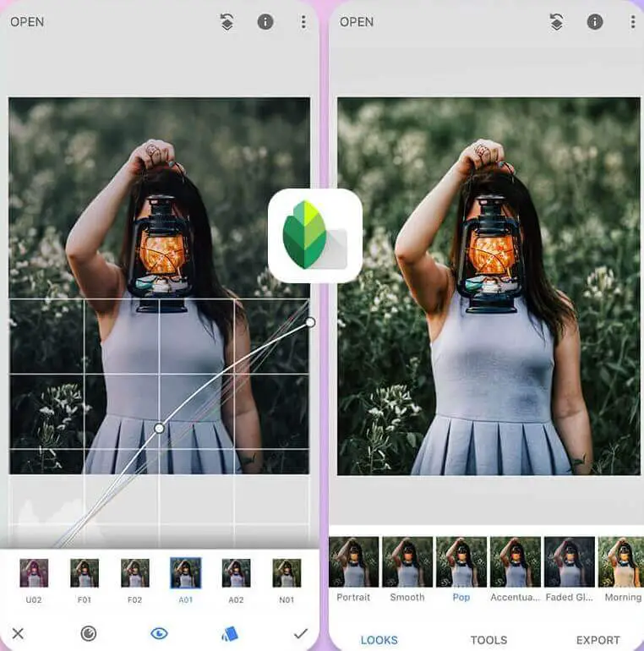
Task: Select the A01 curve preset thumbnail
Action: [x=185, y=573]
